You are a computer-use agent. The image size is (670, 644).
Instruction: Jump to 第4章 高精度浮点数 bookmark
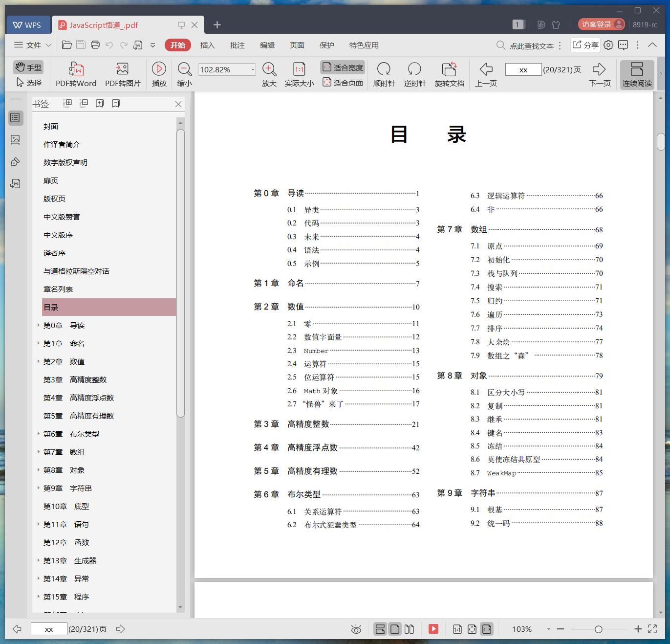pos(79,398)
